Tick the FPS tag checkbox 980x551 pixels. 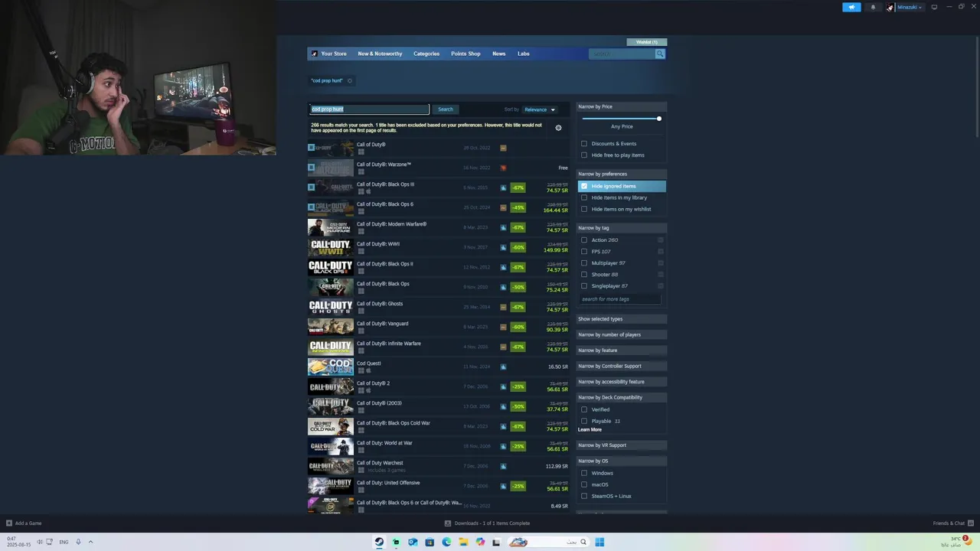coord(584,251)
